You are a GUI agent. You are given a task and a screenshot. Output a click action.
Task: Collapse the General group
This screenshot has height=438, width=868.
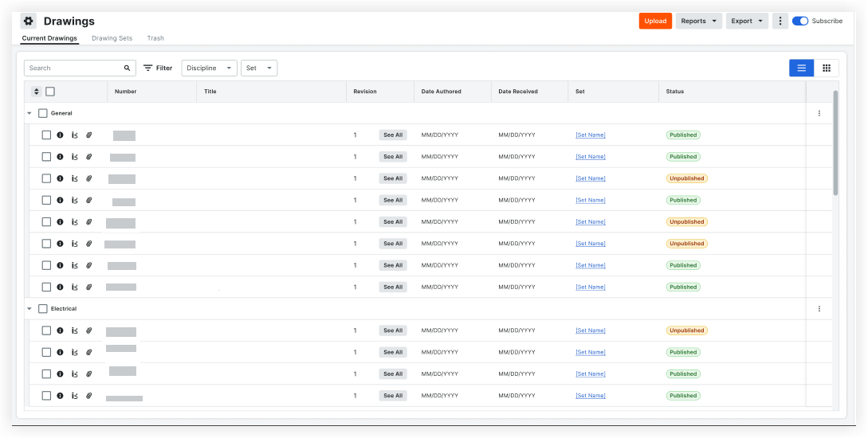[x=29, y=113]
